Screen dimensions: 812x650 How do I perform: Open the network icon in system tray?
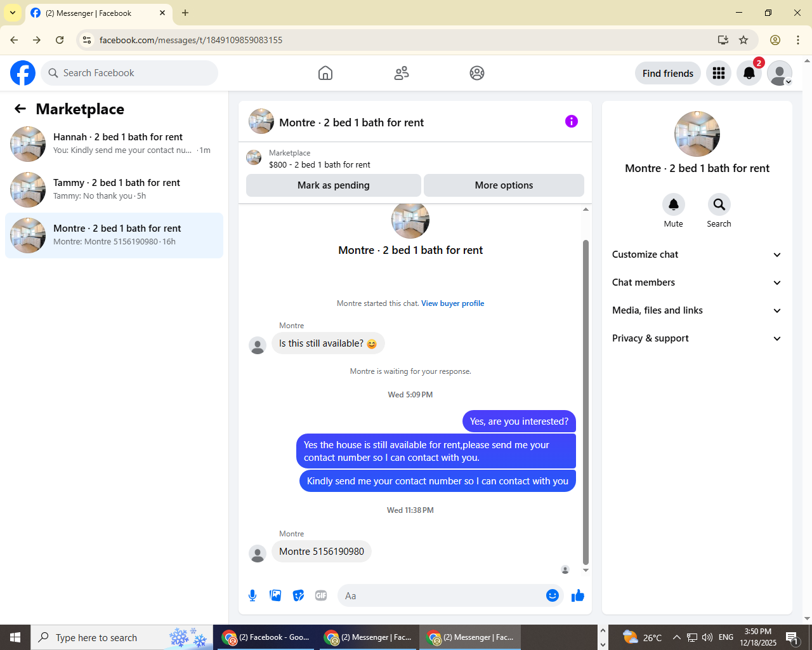click(692, 637)
